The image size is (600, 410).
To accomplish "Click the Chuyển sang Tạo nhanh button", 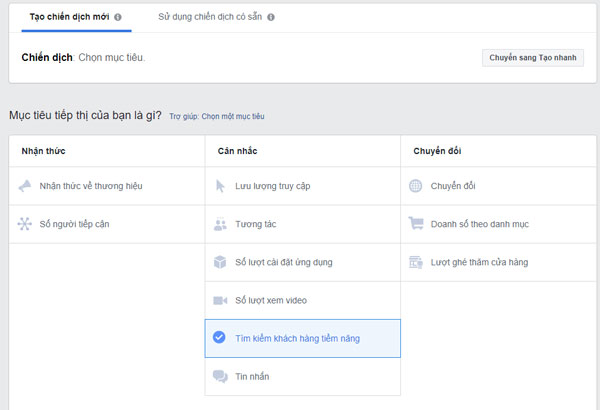I will coord(533,58).
